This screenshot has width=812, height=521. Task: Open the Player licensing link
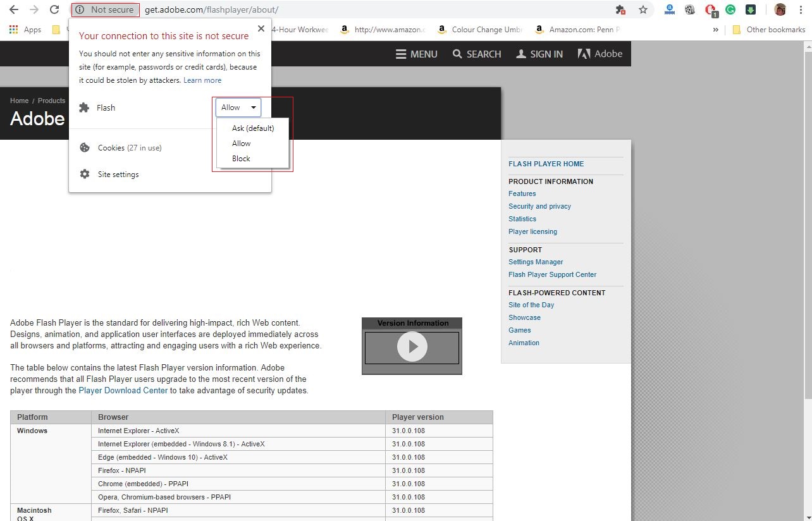(x=533, y=231)
